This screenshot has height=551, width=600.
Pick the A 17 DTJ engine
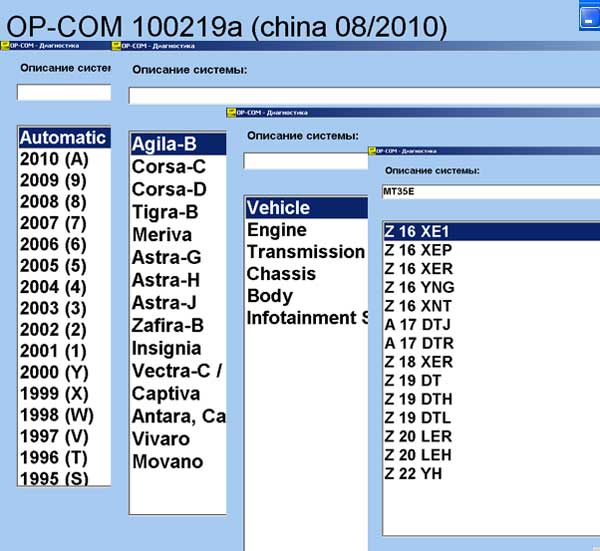[418, 323]
